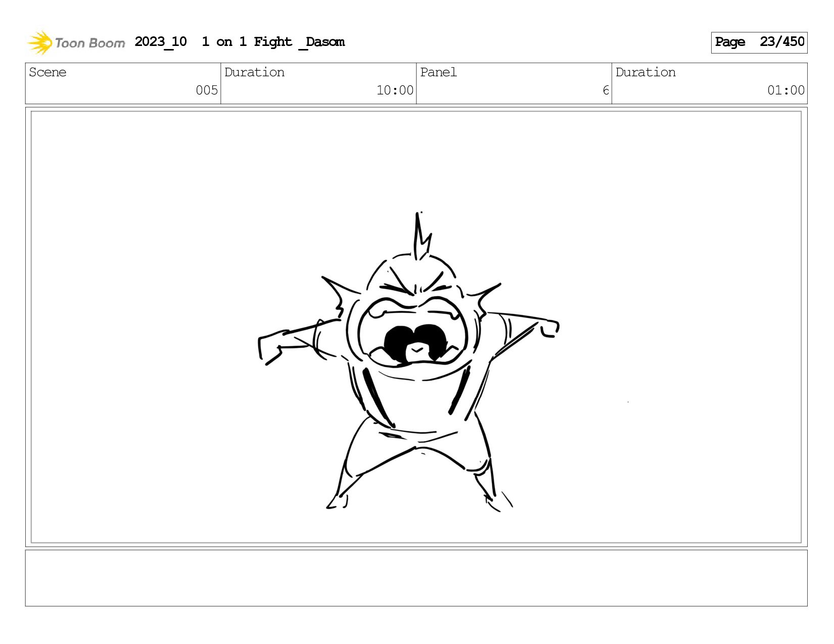Image resolution: width=834 pixels, height=644 pixels.
Task: Click the panel number 6
Action: coord(606,90)
